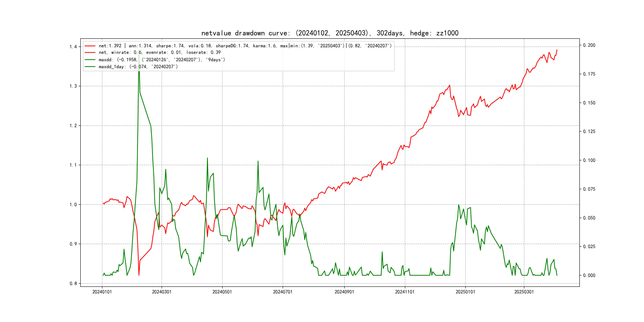Click the 20240901 x-axis date label
The image size is (644, 322).
pyautogui.click(x=344, y=292)
